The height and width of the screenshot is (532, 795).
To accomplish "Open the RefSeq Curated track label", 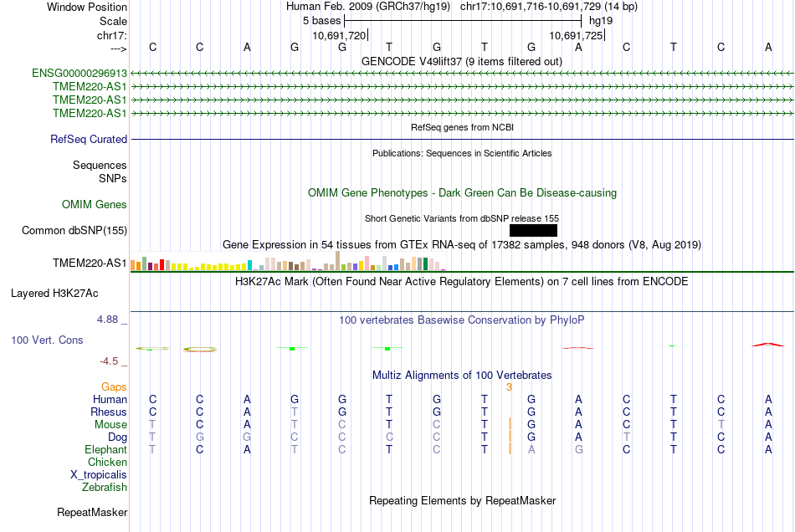I will click(x=88, y=140).
